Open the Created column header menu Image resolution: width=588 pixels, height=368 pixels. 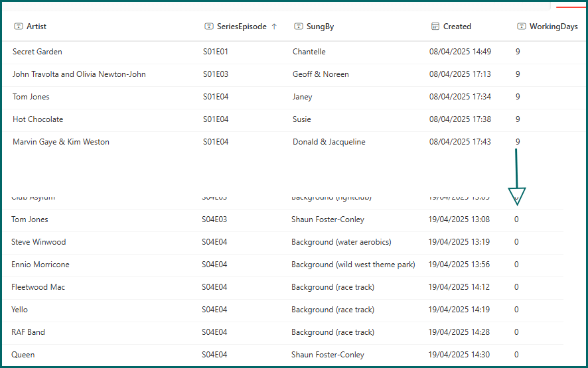457,27
